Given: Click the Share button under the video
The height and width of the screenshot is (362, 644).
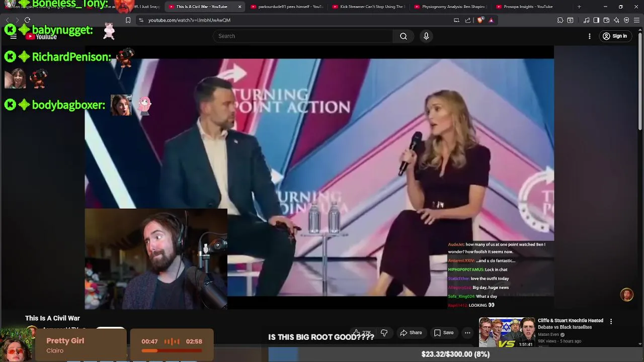Looking at the screenshot, I should click(x=411, y=333).
